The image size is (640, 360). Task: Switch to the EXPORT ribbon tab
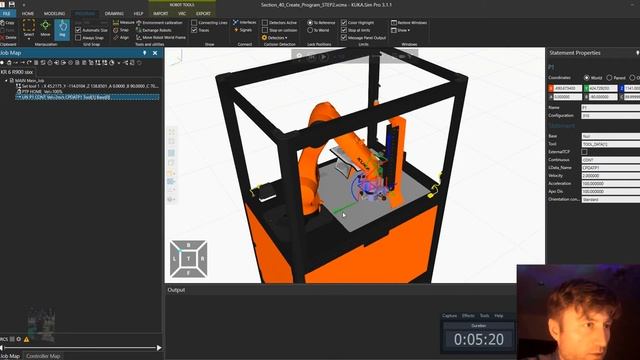point(203,13)
